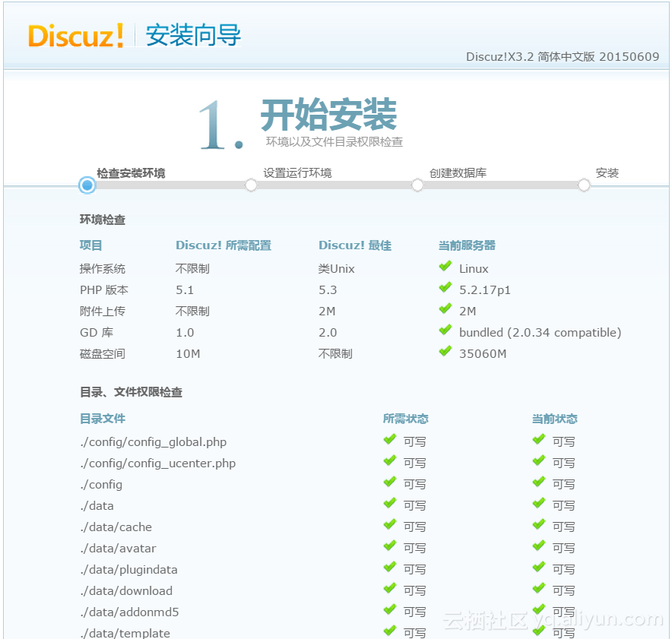Click required-status checkmark for ./data/plugindata
The image size is (672, 639).
(389, 568)
